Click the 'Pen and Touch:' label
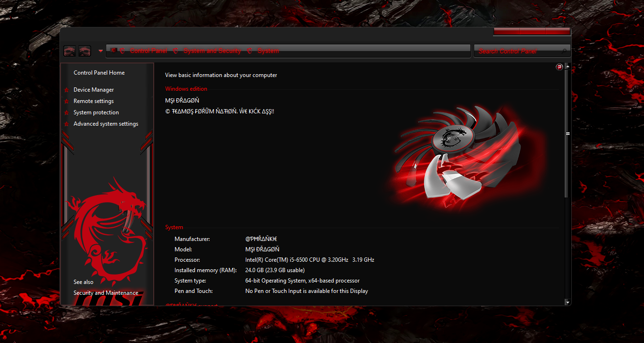The width and height of the screenshot is (644, 343). coord(193,291)
